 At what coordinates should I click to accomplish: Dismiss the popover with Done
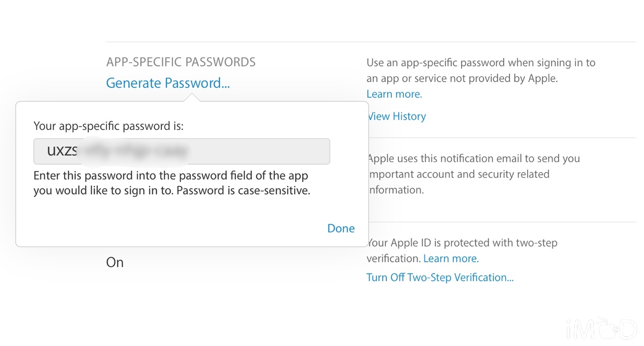pyautogui.click(x=341, y=228)
